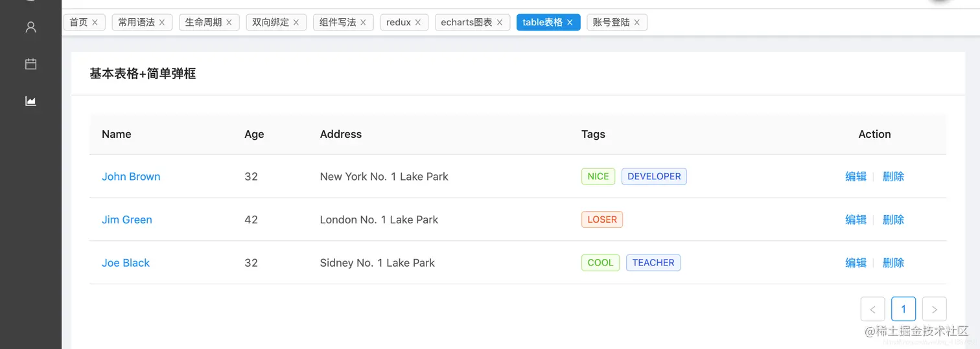
Task: Open the calendar sidebar icon
Action: 30,64
